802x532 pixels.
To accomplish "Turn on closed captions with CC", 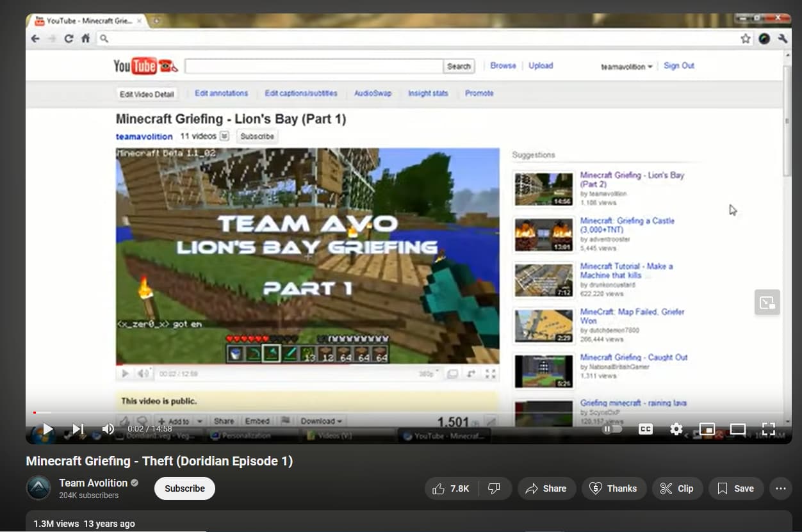I will (x=646, y=429).
